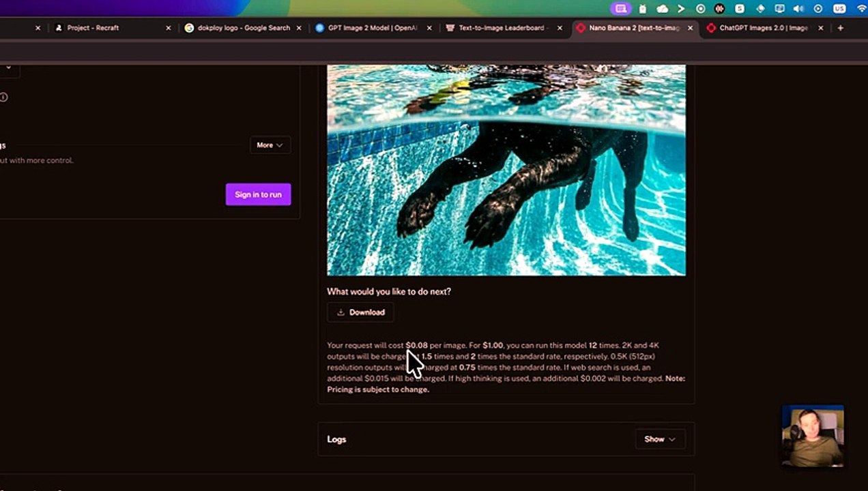Click the info icon in left panel

(3, 98)
